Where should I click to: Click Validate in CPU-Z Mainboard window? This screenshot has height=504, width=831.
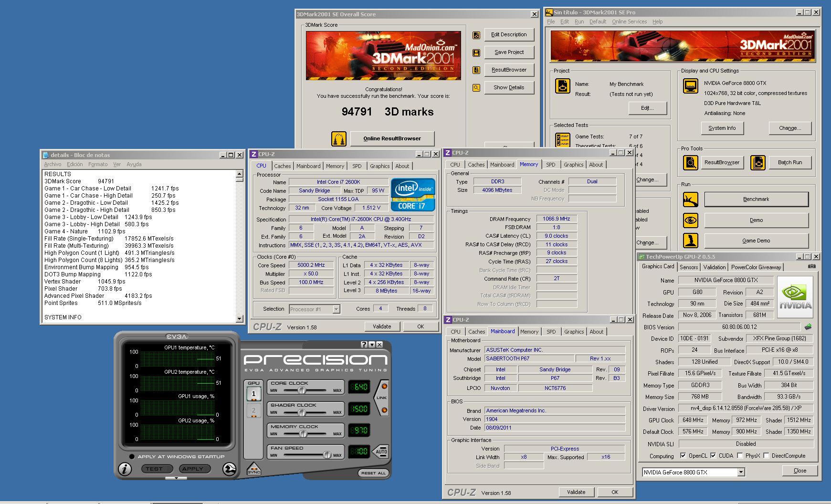coord(576,492)
